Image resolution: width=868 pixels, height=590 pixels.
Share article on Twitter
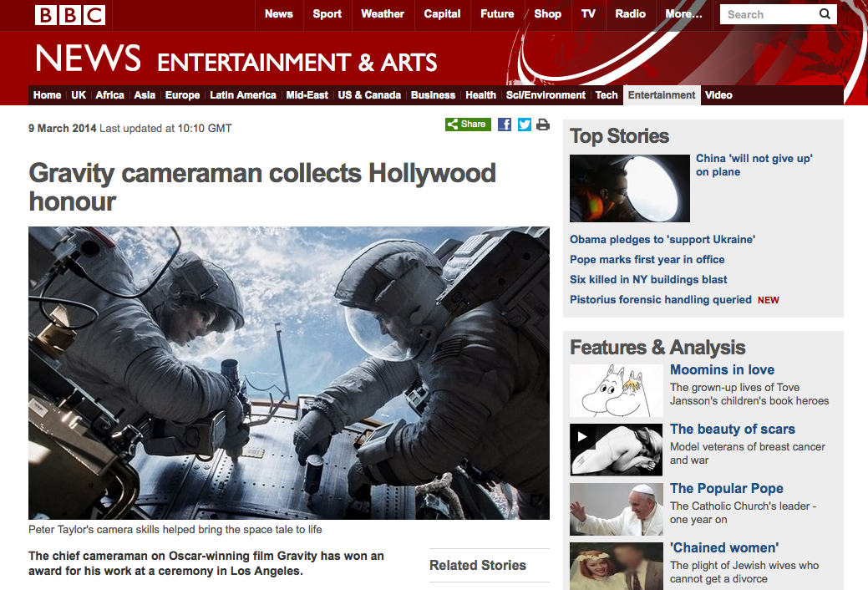click(525, 125)
